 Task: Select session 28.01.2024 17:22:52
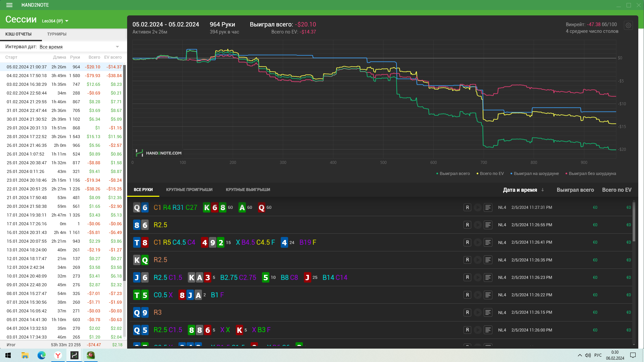62,137
